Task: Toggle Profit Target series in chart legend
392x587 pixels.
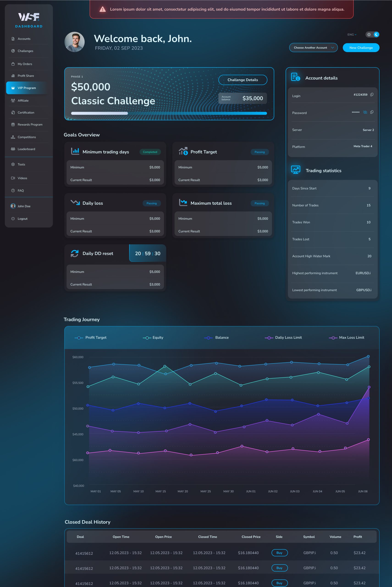Action: point(91,338)
